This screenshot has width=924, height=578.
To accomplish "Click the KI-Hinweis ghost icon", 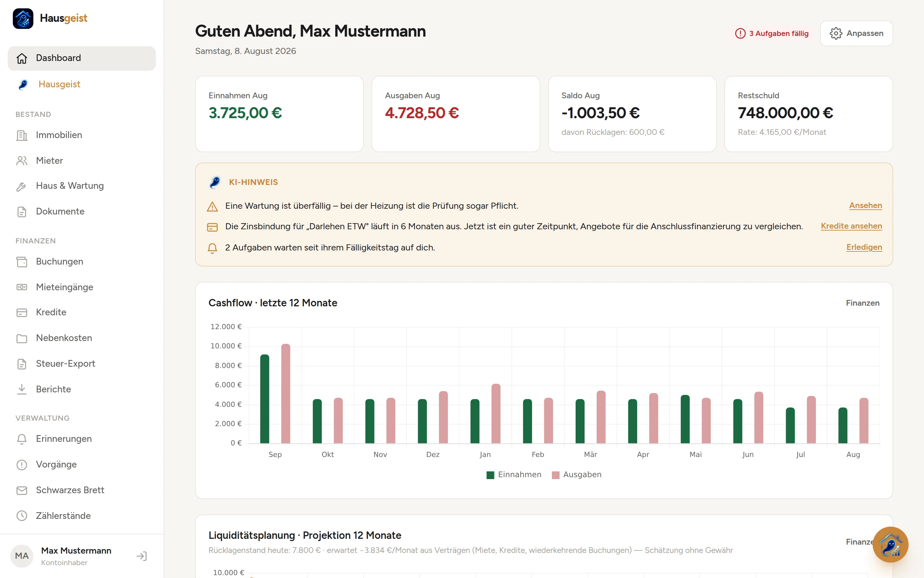I will point(215,182).
